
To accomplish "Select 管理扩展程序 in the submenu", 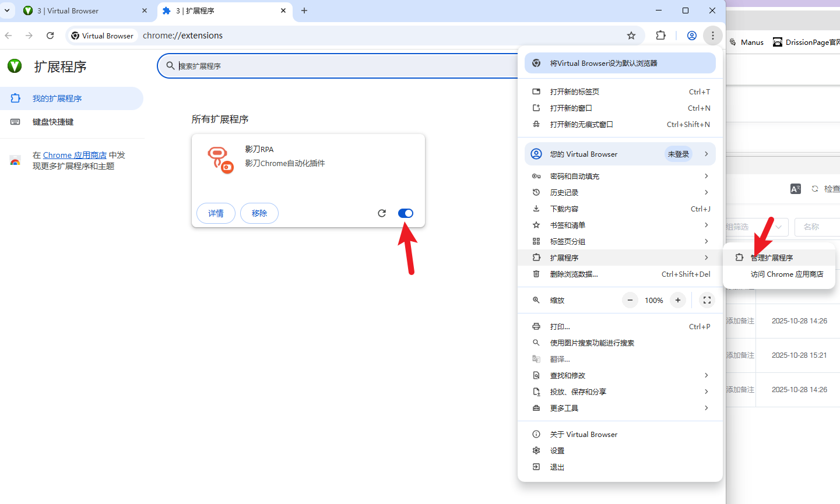I will (779, 258).
